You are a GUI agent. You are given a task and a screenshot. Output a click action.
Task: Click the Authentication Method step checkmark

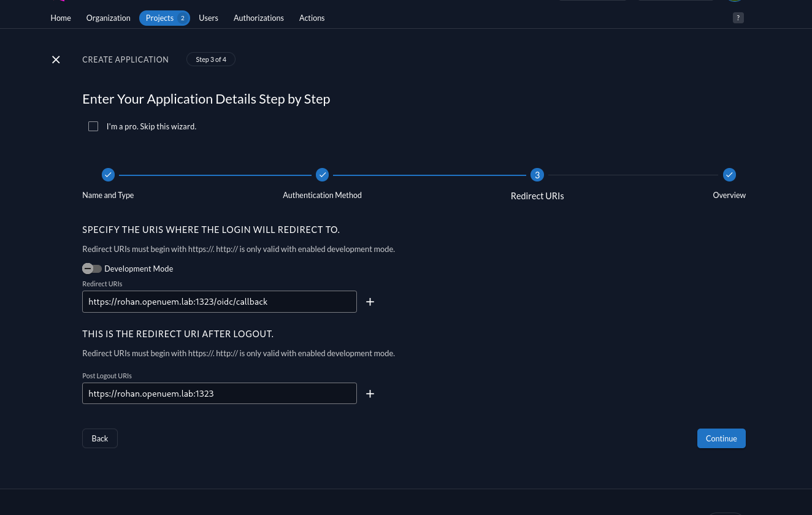(x=323, y=175)
